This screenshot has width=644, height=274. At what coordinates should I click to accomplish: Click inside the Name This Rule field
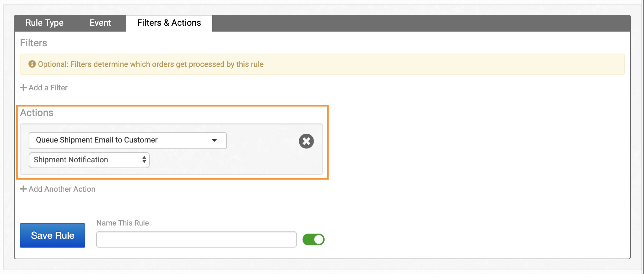pyautogui.click(x=196, y=239)
